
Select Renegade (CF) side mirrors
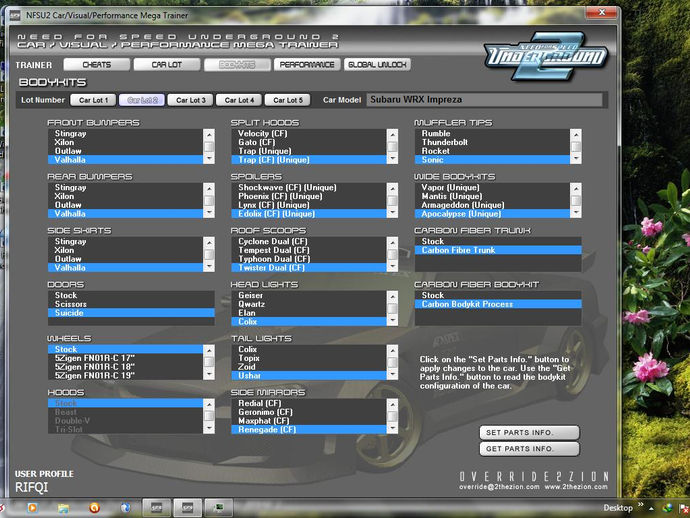click(309, 430)
